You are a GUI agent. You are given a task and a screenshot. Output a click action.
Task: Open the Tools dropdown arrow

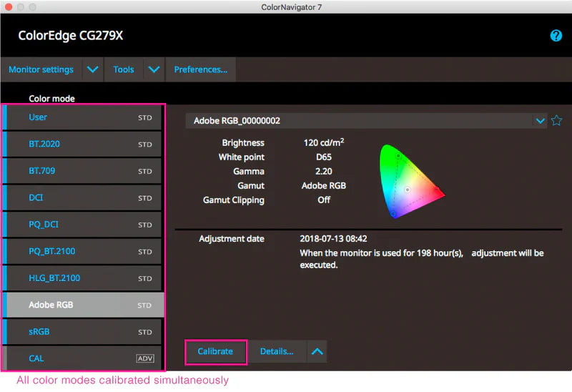pos(154,69)
